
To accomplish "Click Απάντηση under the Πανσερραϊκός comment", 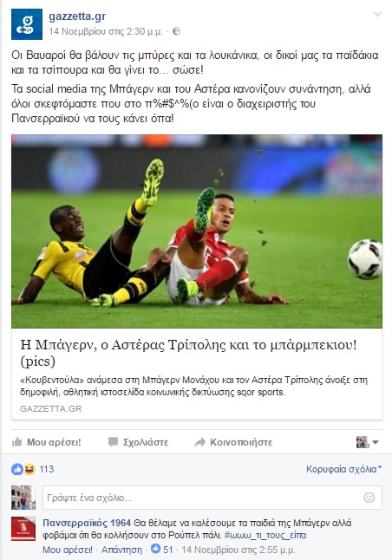I will coord(121,550).
